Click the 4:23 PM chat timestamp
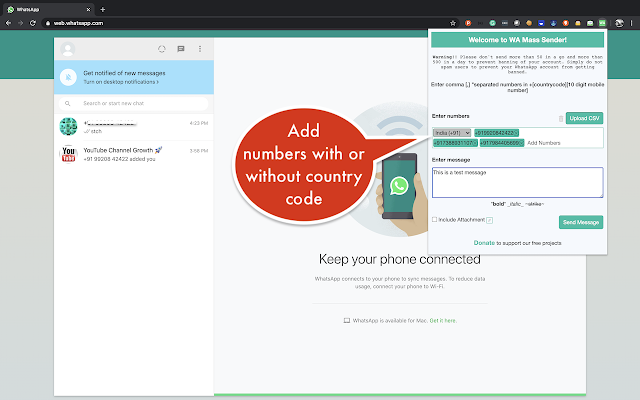The width and height of the screenshot is (640, 400). click(x=199, y=123)
